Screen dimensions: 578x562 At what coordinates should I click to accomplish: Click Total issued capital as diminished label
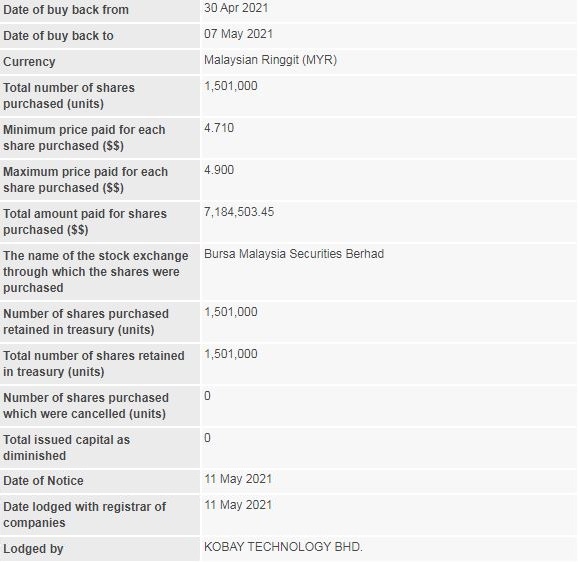(x=66, y=448)
